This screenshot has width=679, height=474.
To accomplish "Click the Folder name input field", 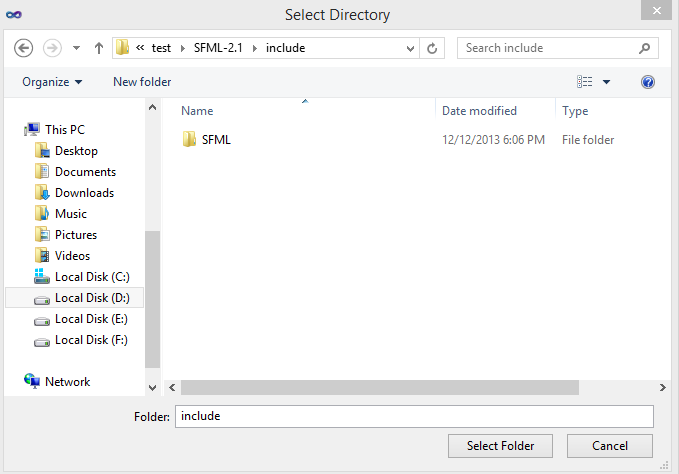I will (414, 416).
